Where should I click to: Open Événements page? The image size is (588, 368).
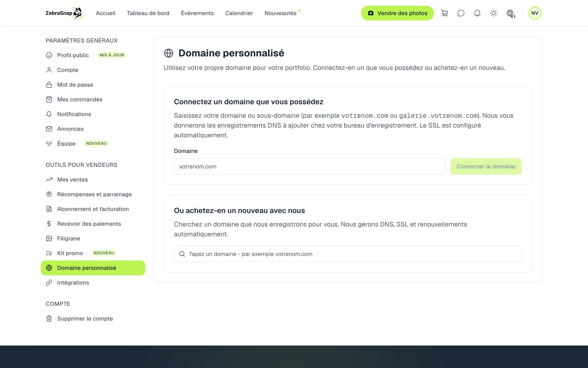tap(197, 13)
